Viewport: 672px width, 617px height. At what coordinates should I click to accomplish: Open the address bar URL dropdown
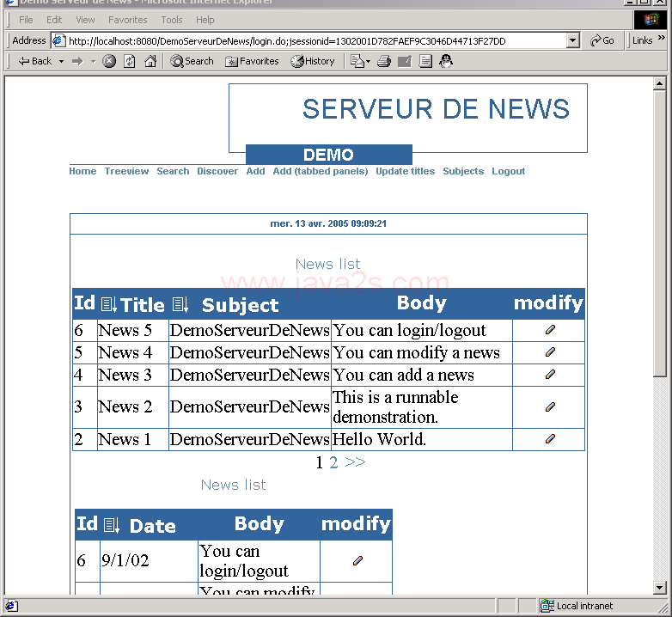pos(573,40)
